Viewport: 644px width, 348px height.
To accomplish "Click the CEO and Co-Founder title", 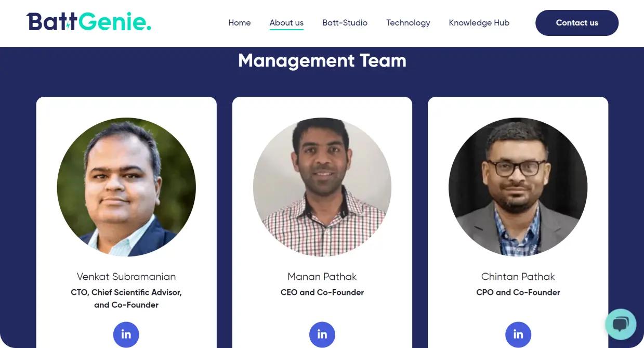I will 322,292.
